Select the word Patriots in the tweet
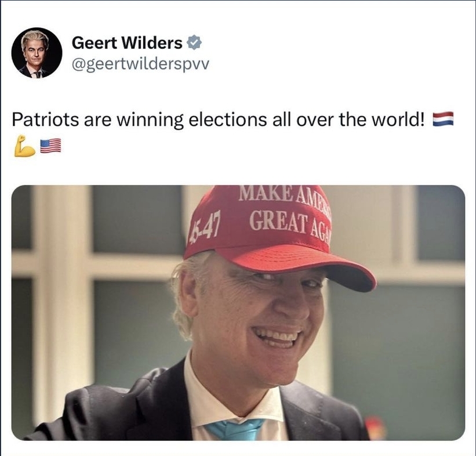Viewport: 476px width, 456px height. [45, 120]
